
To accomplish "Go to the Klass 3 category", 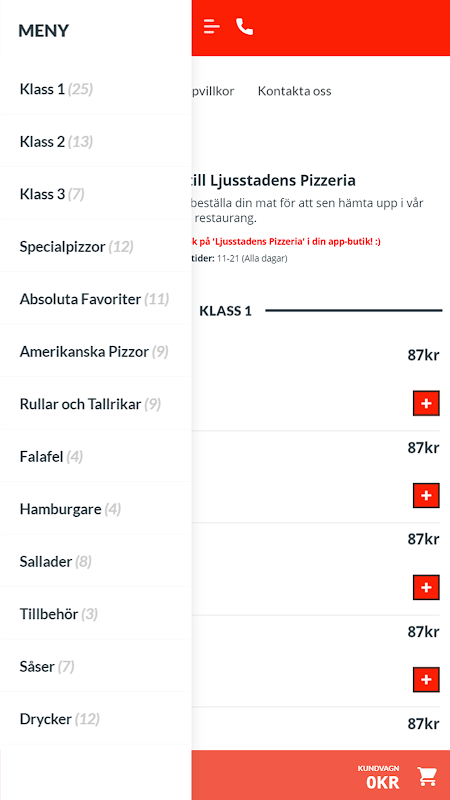I will point(95,194).
